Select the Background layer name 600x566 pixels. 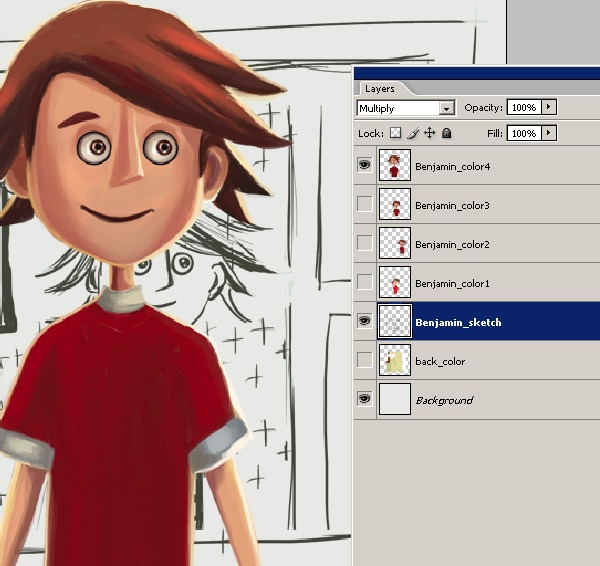444,401
